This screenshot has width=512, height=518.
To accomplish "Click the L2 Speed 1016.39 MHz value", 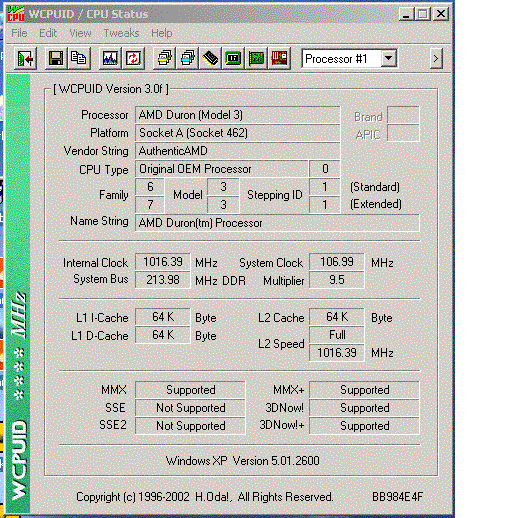I will pyautogui.click(x=337, y=353).
